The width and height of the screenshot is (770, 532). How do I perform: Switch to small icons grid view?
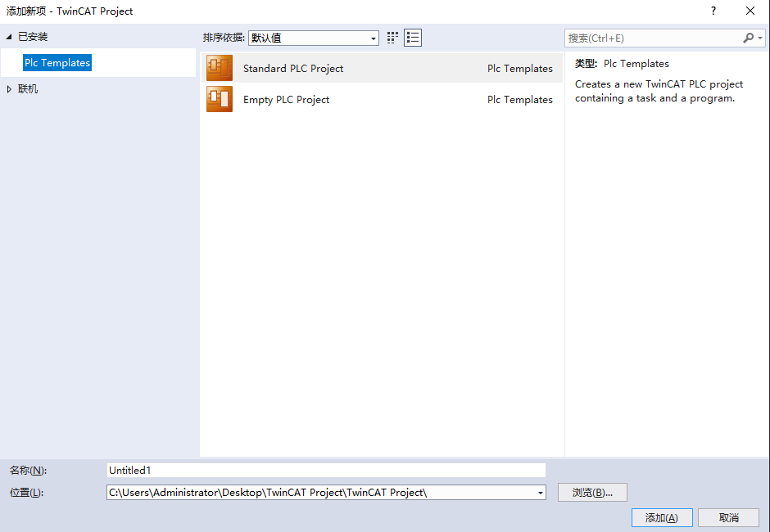tap(392, 38)
